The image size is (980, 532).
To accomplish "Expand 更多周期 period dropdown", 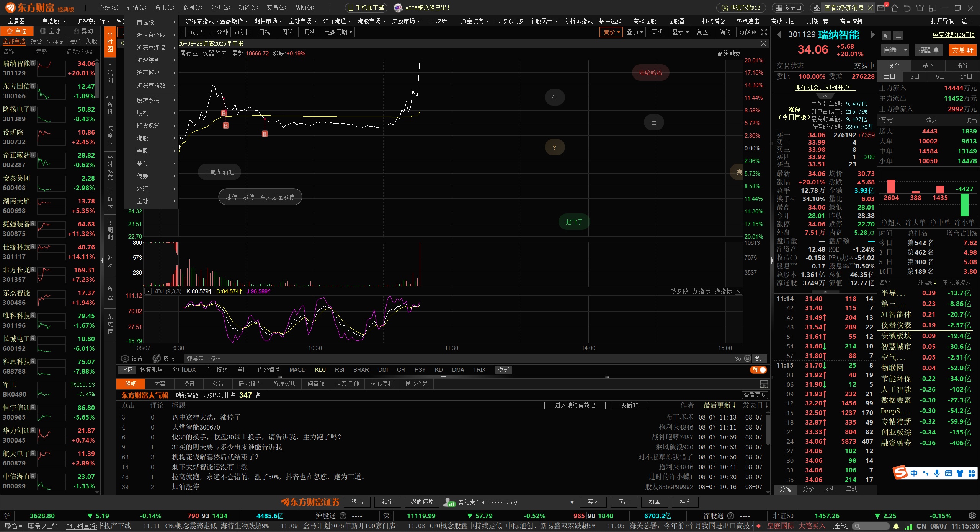I will tap(338, 32).
